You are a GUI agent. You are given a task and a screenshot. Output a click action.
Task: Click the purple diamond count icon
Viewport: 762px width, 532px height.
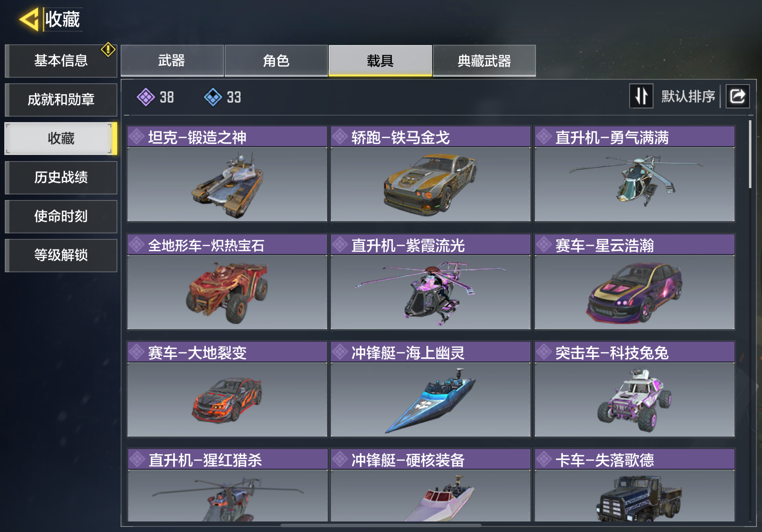pos(146,97)
